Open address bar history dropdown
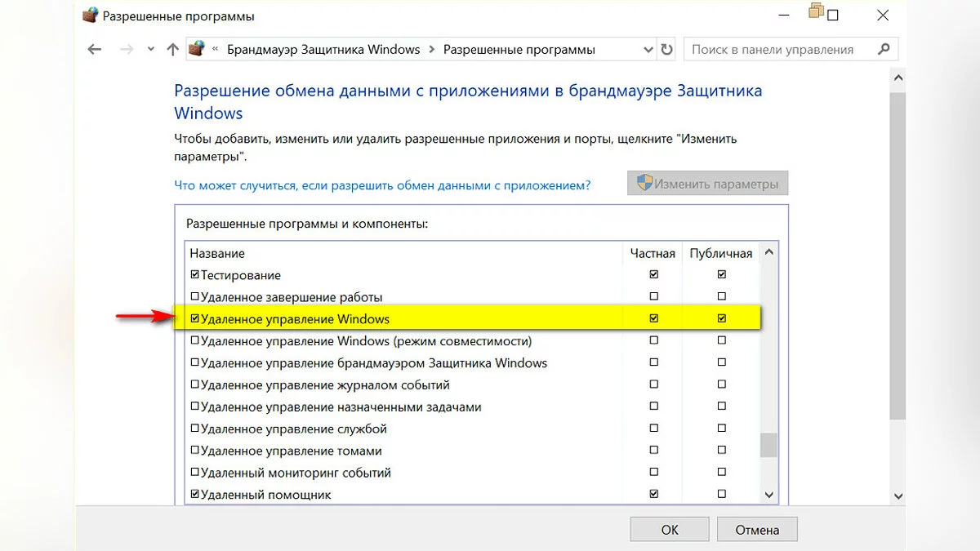This screenshot has height=551, width=980. click(648, 49)
